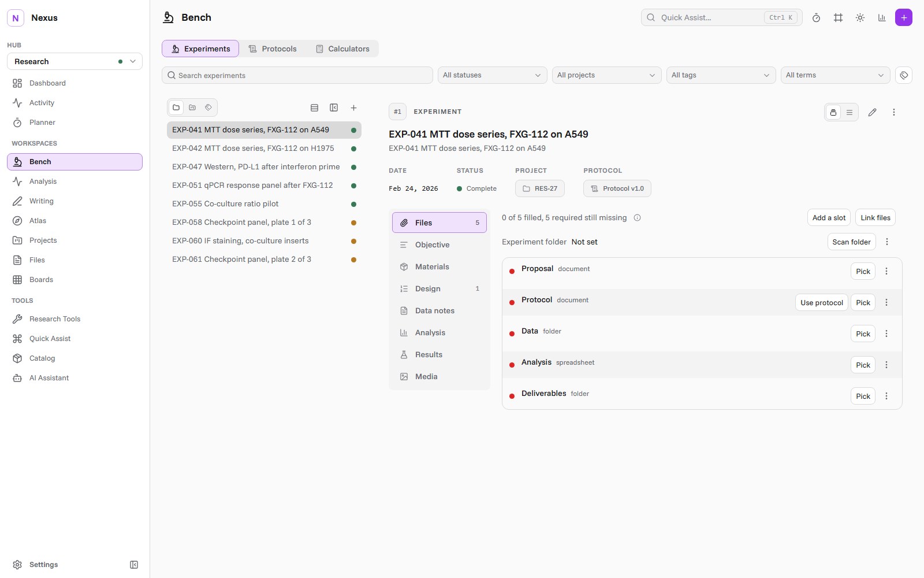Collapse experiment list panel icon
The height and width of the screenshot is (578, 924).
pos(334,108)
